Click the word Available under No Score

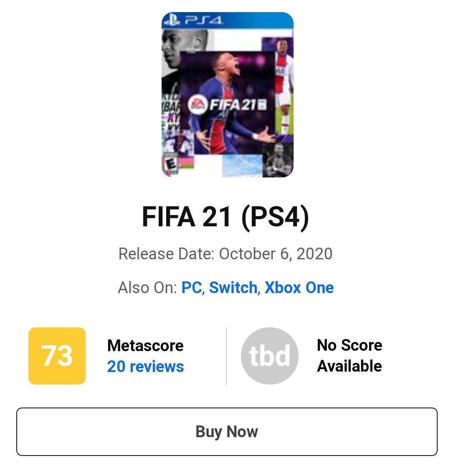click(x=350, y=366)
